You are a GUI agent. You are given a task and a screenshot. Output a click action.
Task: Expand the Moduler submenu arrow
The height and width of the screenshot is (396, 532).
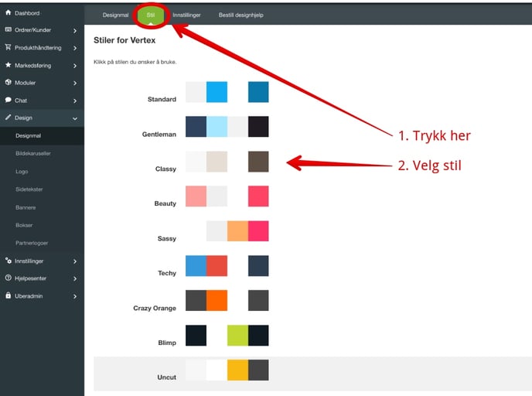coord(75,83)
